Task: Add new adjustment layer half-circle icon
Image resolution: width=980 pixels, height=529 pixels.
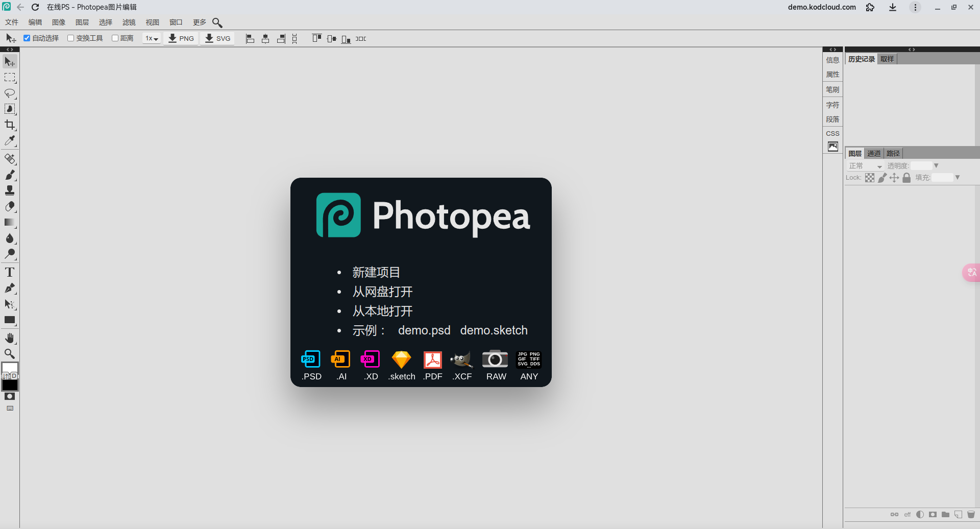Action: click(x=920, y=514)
